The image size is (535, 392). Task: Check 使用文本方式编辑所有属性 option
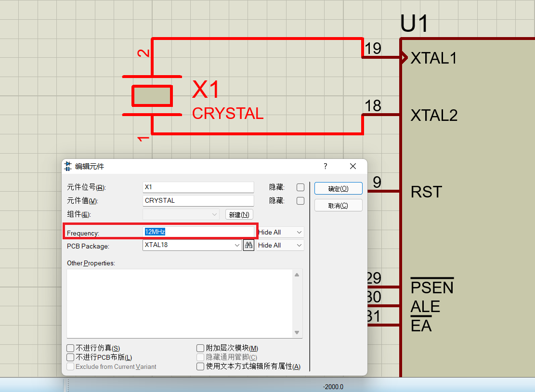point(200,366)
